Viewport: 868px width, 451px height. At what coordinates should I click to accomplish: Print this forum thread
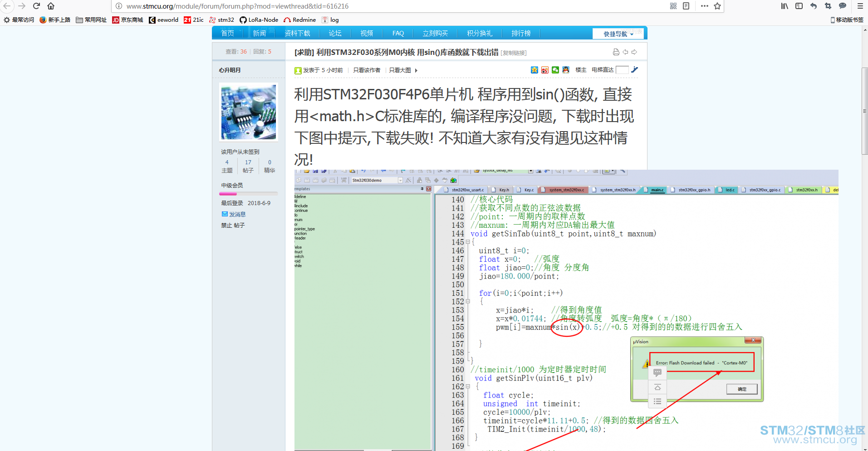[x=616, y=52]
